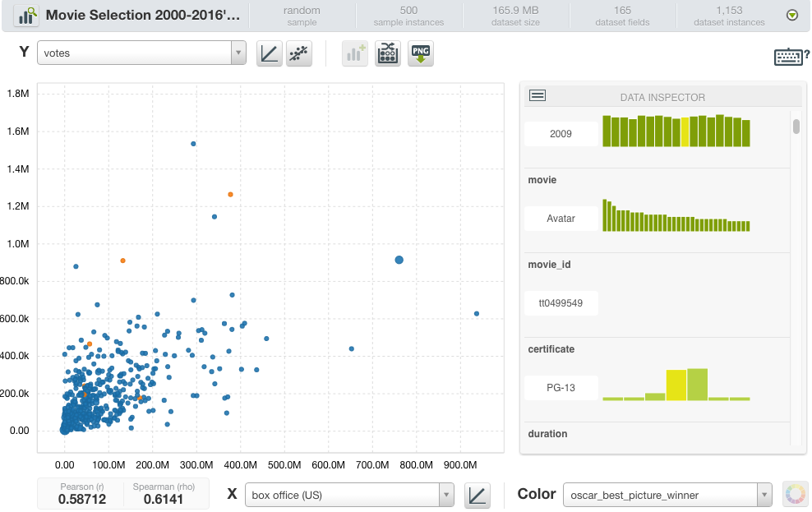Viewport: 812px width, 512px height.
Task: Export the chart as PNG
Action: click(x=421, y=54)
